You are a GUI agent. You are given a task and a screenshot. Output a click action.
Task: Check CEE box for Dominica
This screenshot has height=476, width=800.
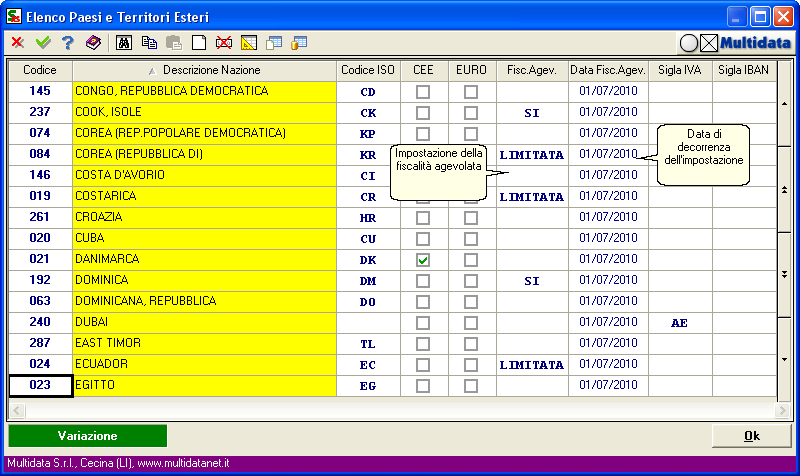pyautogui.click(x=422, y=281)
